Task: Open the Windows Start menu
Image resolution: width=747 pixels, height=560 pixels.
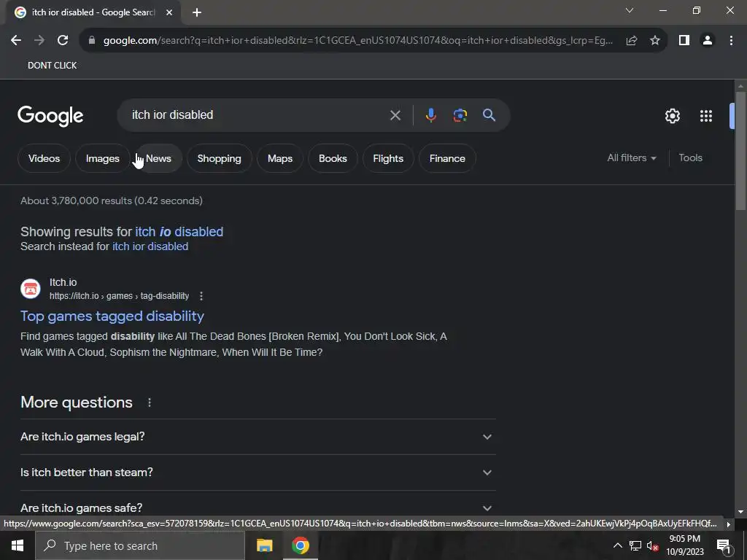Action: click(18, 545)
